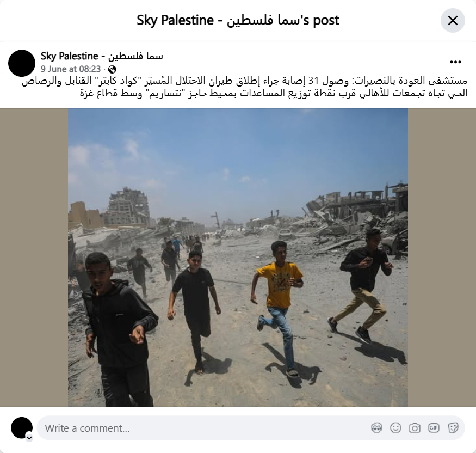Click the dialog title Sky Palestine's post
The height and width of the screenshot is (453, 476).
238,21
